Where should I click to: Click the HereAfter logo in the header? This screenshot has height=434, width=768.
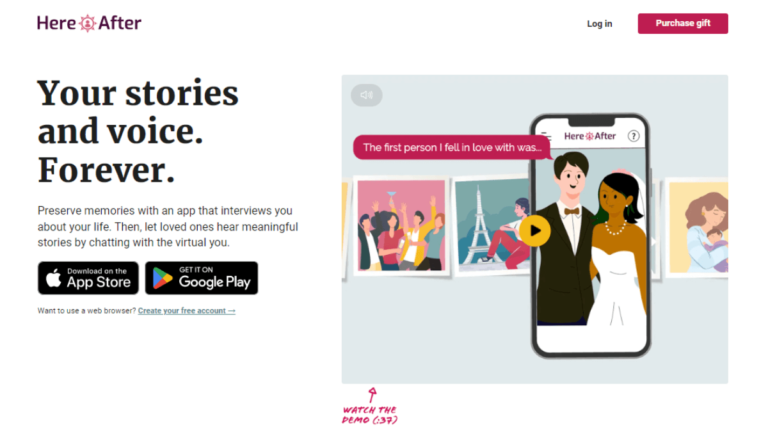pyautogui.click(x=89, y=23)
